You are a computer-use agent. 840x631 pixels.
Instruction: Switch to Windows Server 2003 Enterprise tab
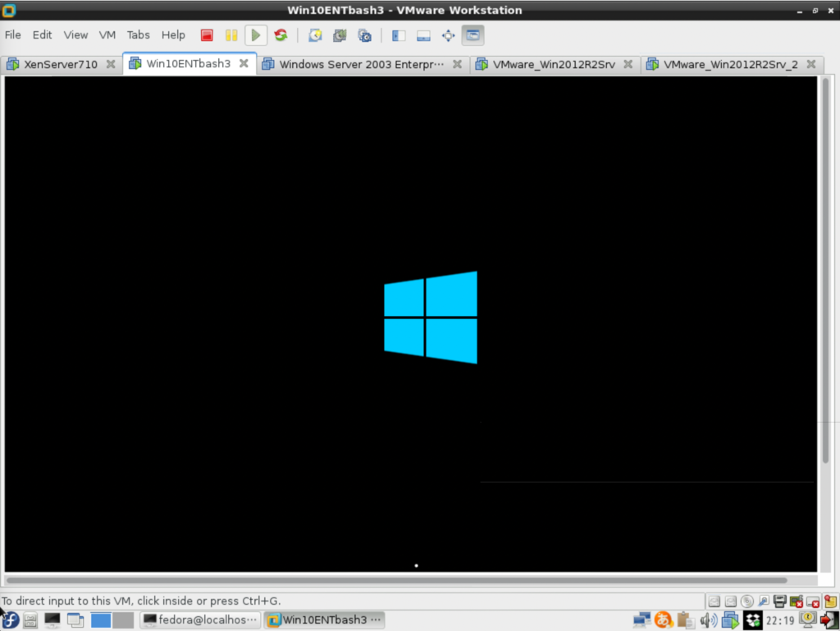click(361, 64)
